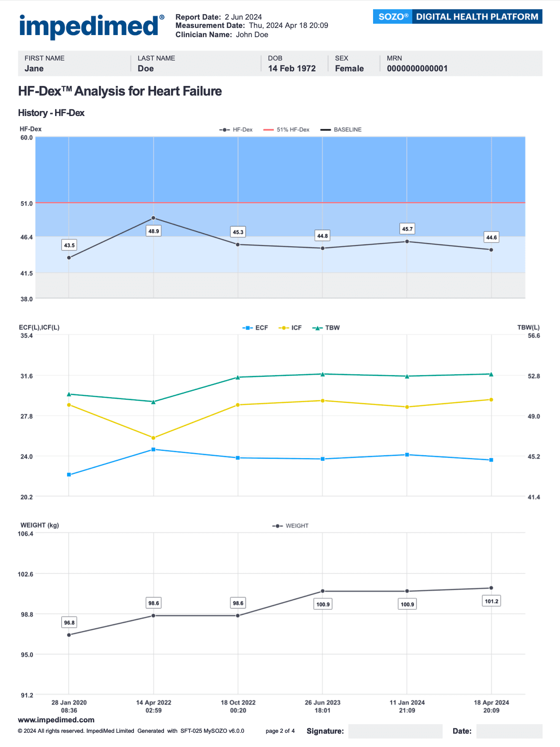This screenshot has width=560, height=747.
Task: Toggle the HF-Dex legend marker
Action: click(225, 130)
